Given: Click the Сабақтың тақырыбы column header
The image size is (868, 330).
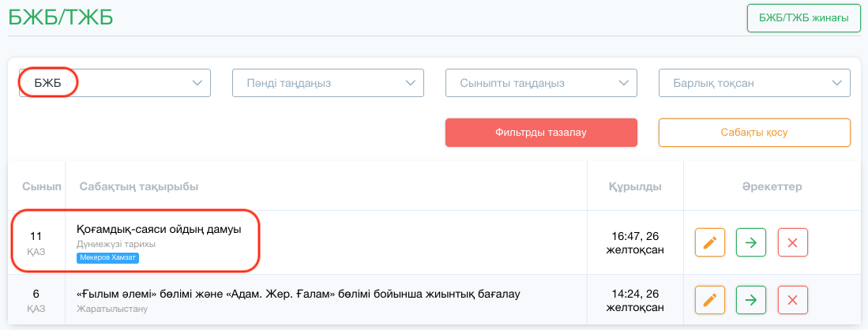Looking at the screenshot, I should pyautogui.click(x=139, y=186).
